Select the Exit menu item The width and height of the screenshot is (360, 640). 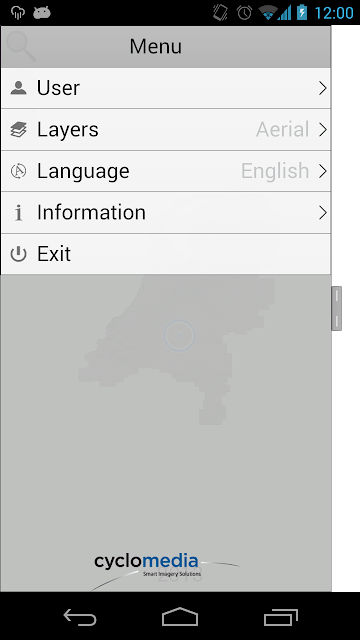(x=166, y=254)
